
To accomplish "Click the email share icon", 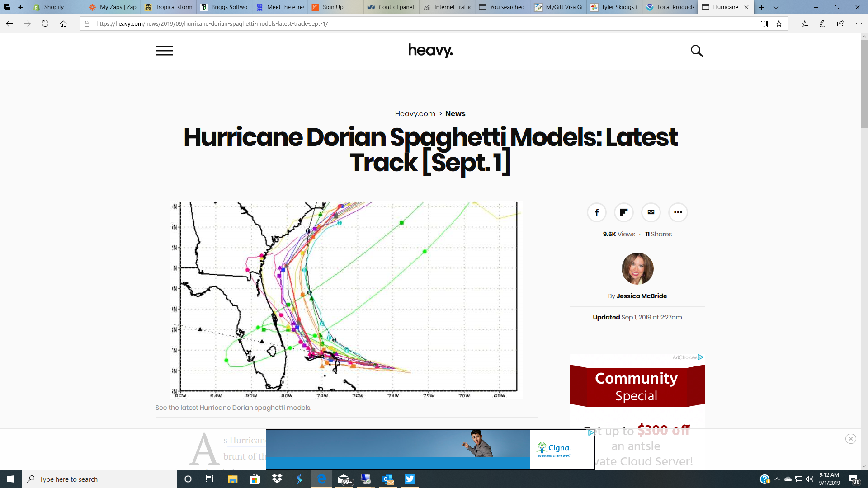I will 651,212.
